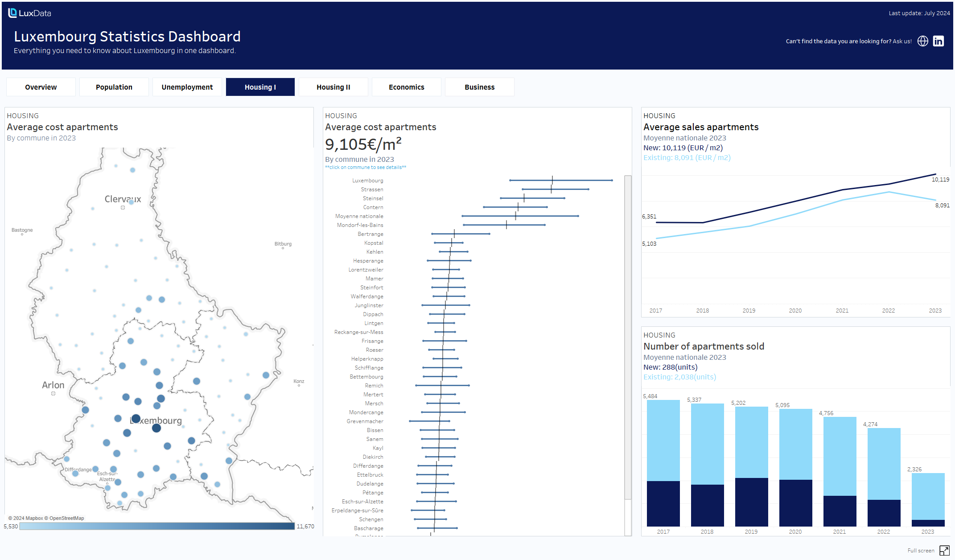Click the 2023 bar in apartments sold chart
Viewport: 955px width, 560px height.
click(x=928, y=499)
